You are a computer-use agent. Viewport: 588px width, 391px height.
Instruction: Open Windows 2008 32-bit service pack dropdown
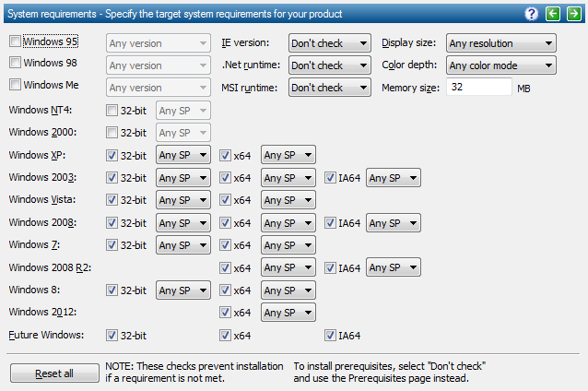[x=183, y=223]
